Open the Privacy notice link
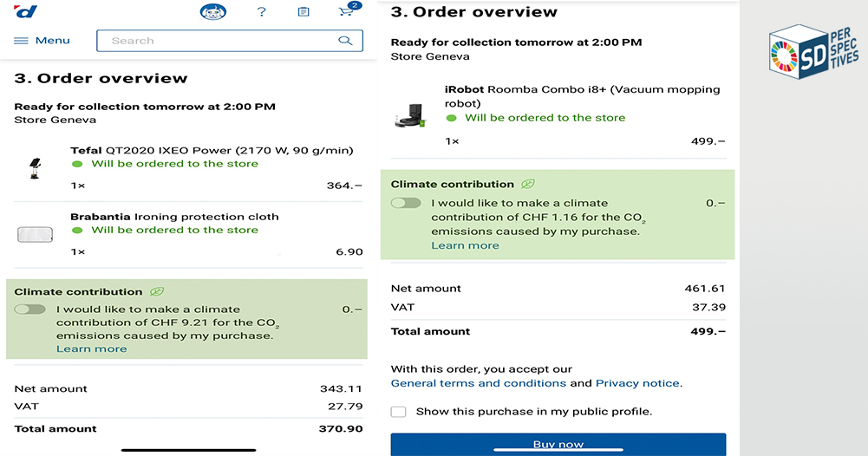Screen dimensions: 868x456 pos(637,383)
